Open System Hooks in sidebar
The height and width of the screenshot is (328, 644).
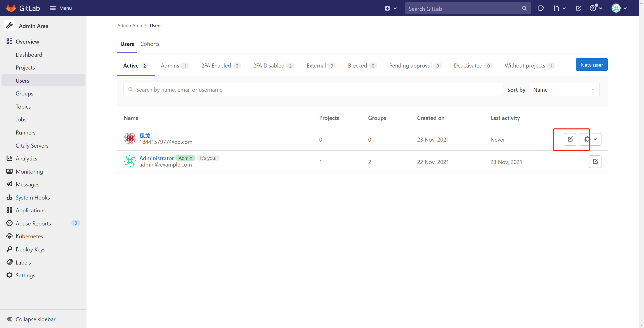coord(33,198)
